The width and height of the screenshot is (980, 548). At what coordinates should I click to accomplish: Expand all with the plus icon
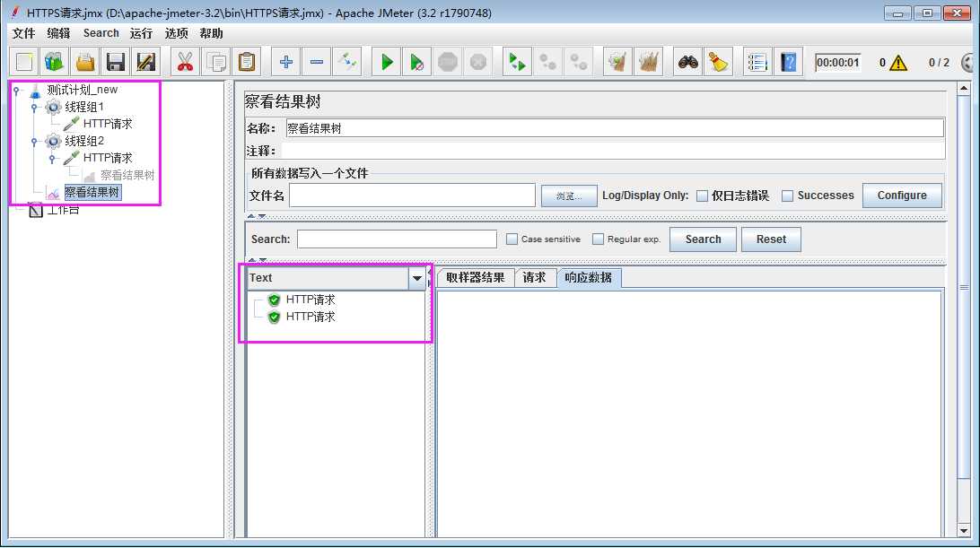286,62
